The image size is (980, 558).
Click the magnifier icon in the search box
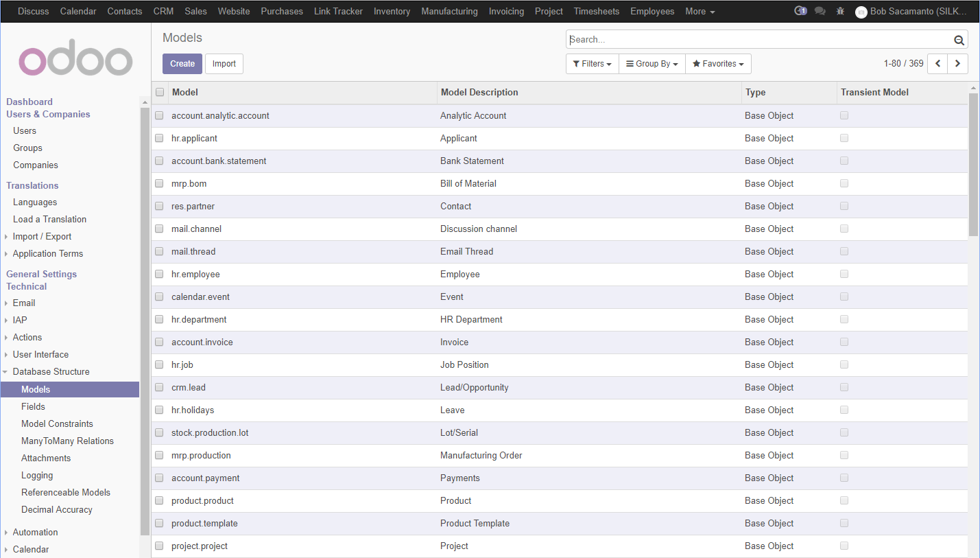click(x=959, y=40)
